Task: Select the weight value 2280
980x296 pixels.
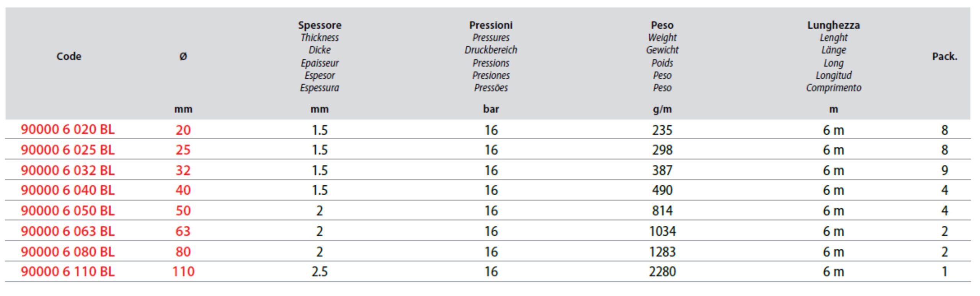Action: click(x=662, y=271)
